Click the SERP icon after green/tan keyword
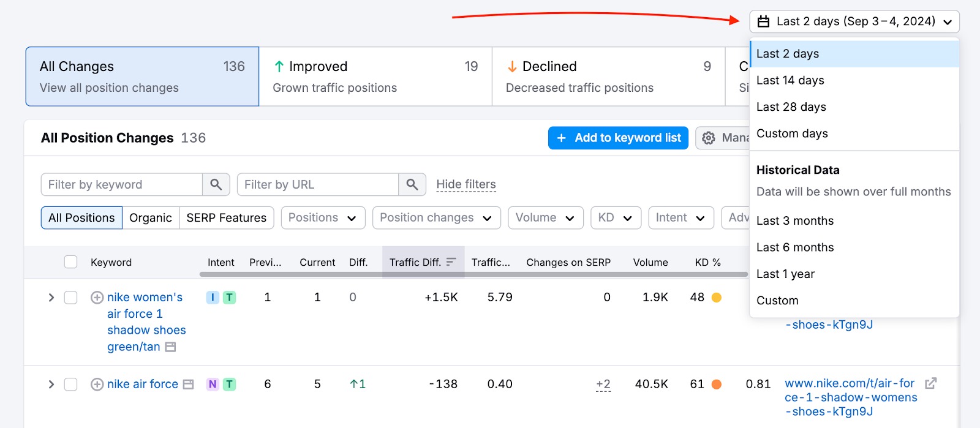Image resolution: width=980 pixels, height=428 pixels. 171,347
